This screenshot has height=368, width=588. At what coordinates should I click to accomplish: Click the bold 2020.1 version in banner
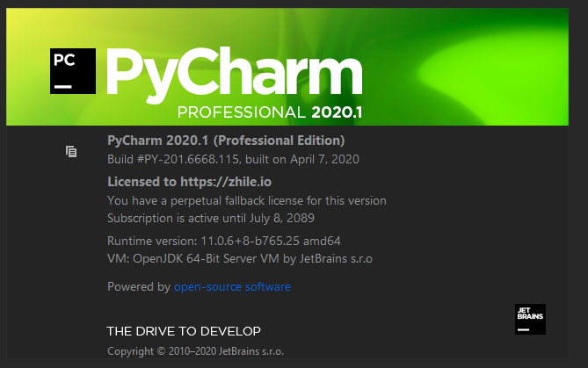[x=337, y=113]
